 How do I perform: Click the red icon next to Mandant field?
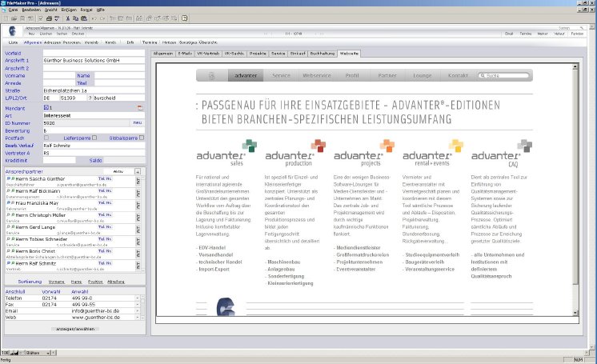(x=140, y=108)
